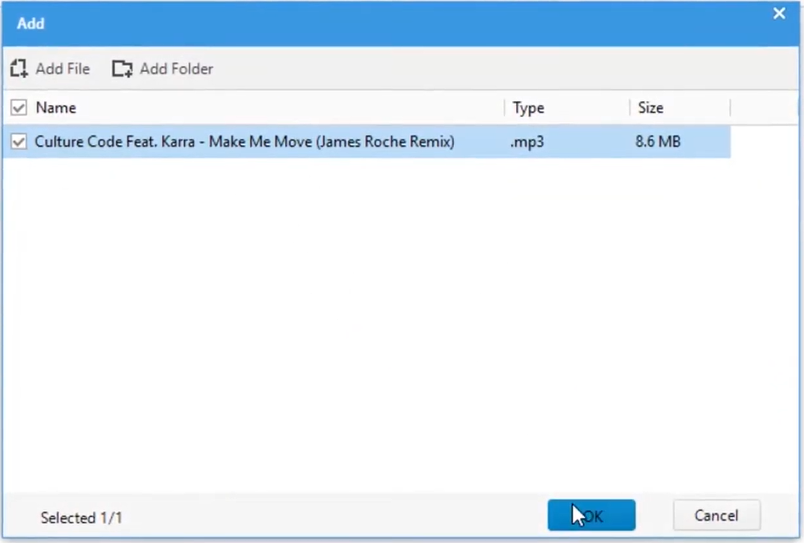Click the Selected 1/1 status text
The image size is (804, 543).
point(81,518)
